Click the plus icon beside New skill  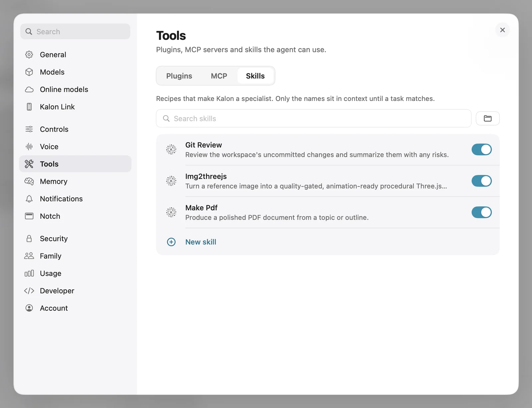click(x=171, y=242)
